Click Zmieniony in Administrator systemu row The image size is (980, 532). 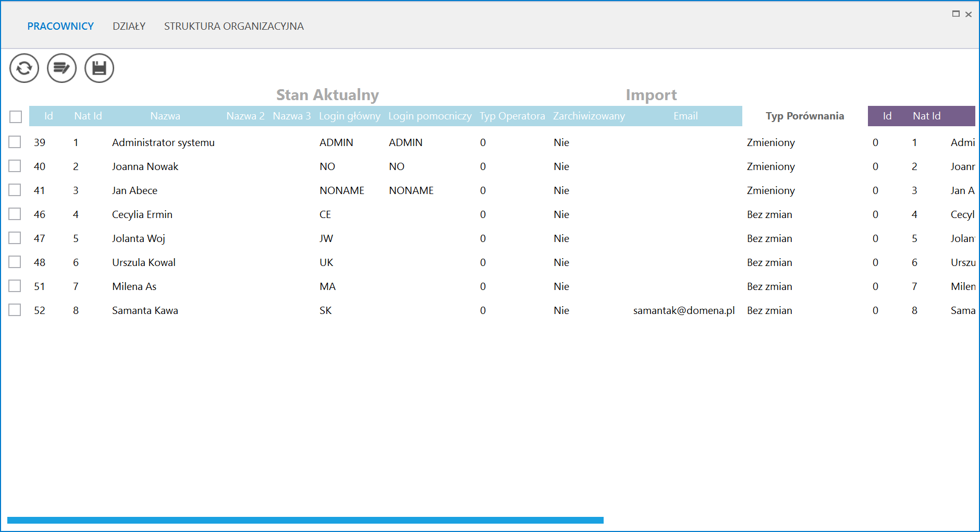tap(771, 142)
